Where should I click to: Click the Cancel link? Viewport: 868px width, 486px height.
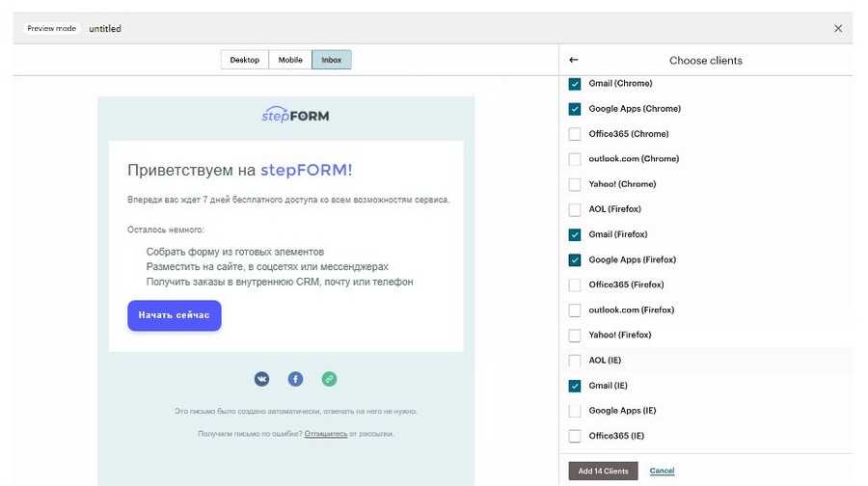tap(662, 471)
